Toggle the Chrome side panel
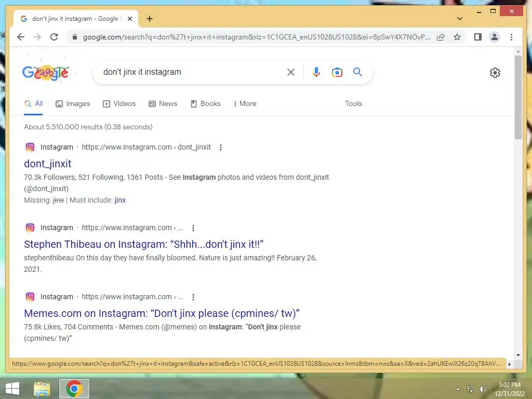The height and width of the screenshot is (399, 532). click(478, 37)
